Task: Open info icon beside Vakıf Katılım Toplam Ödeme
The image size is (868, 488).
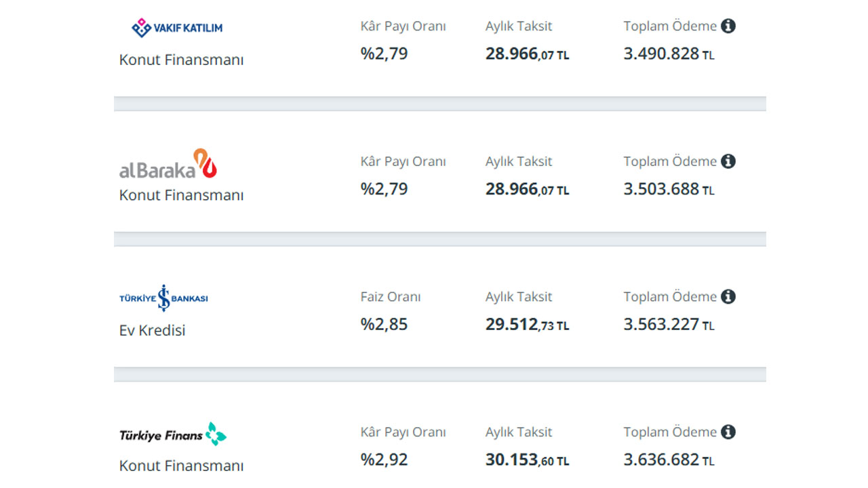Action: (728, 26)
